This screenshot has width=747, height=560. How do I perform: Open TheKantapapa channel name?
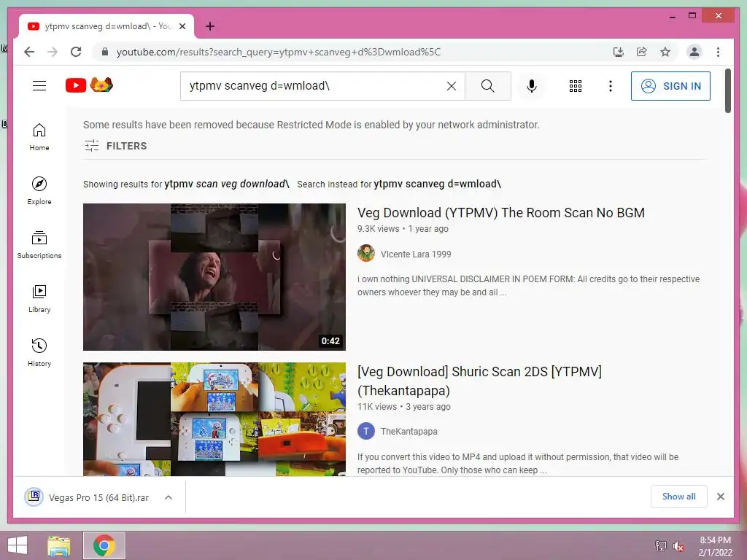pos(409,432)
